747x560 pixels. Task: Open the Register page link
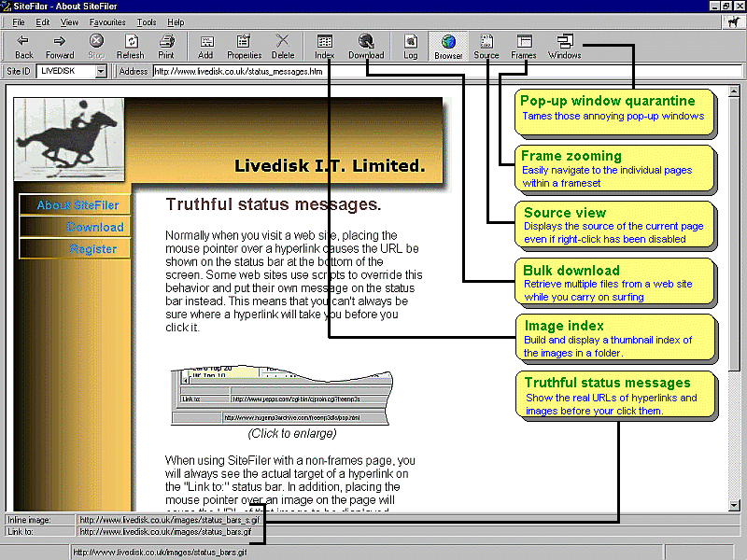pos(75,249)
